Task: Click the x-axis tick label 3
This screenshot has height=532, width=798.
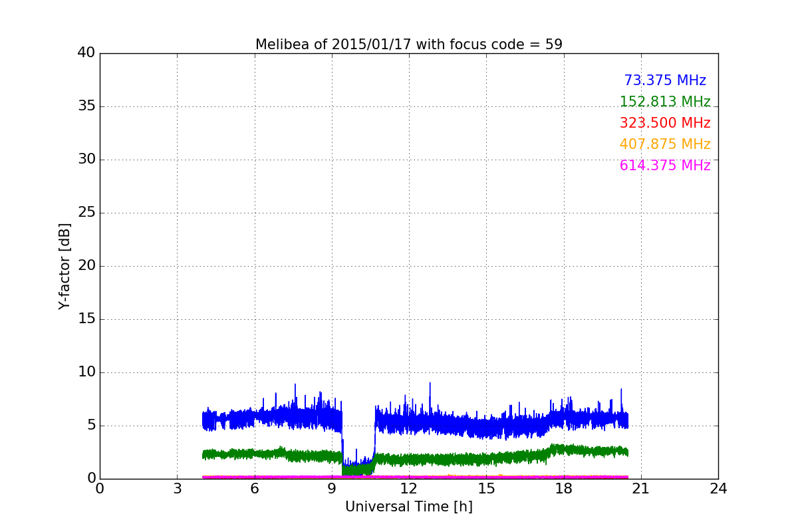Action: pyautogui.click(x=177, y=488)
